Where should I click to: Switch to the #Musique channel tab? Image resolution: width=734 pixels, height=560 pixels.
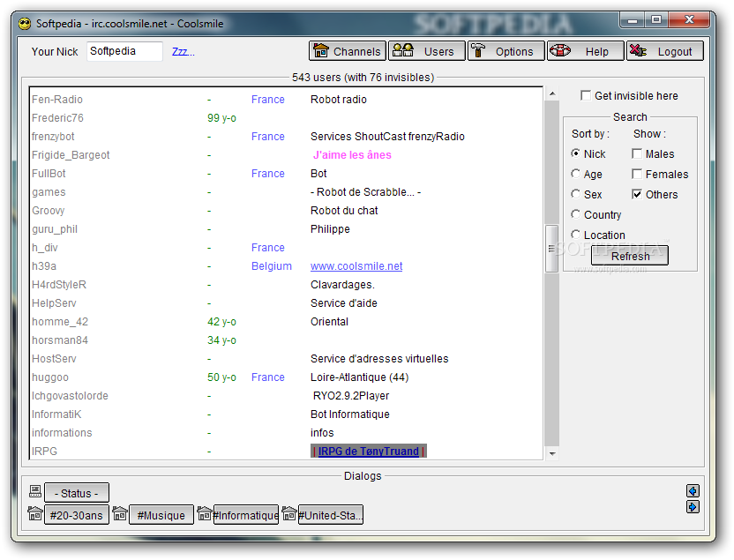(161, 515)
